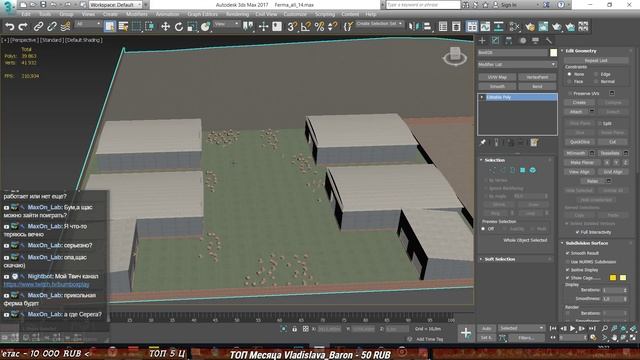Select the None constraint radio button
Image resolution: width=640 pixels, height=360 pixels.
[569, 74]
